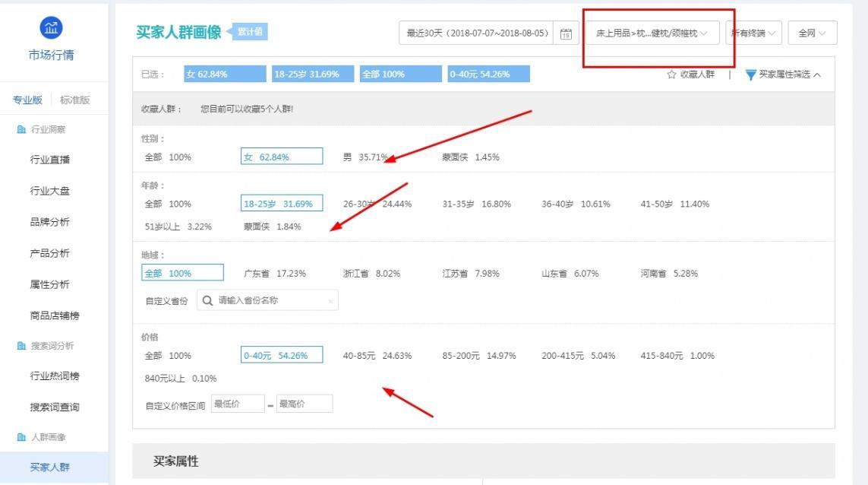Image resolution: width=868 pixels, height=485 pixels.
Task: Click the 最高价 input field
Action: pos(305,404)
